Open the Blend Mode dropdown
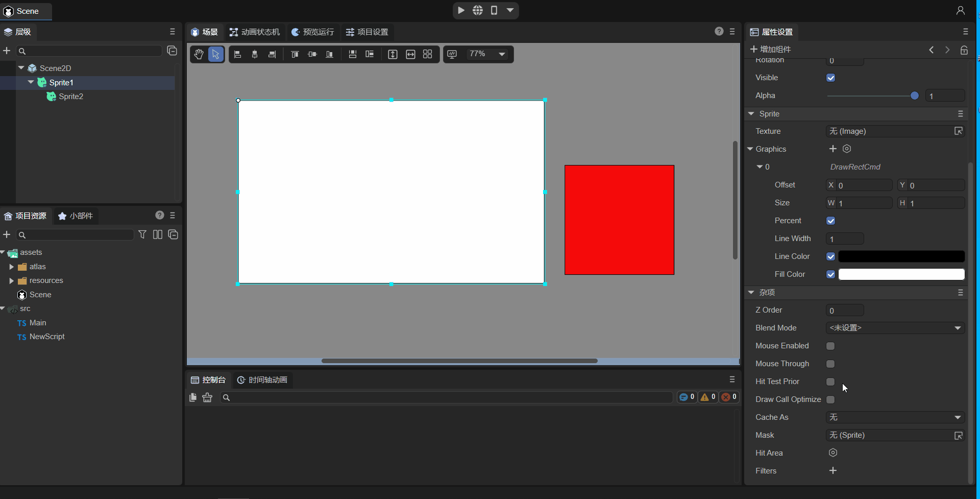Viewport: 980px width, 499px height. pyautogui.click(x=895, y=328)
